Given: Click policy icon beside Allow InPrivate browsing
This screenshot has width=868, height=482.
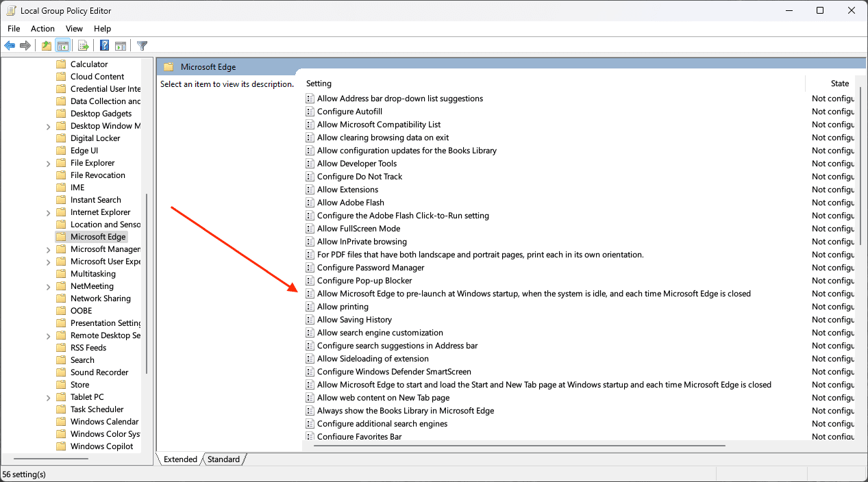Looking at the screenshot, I should point(310,242).
